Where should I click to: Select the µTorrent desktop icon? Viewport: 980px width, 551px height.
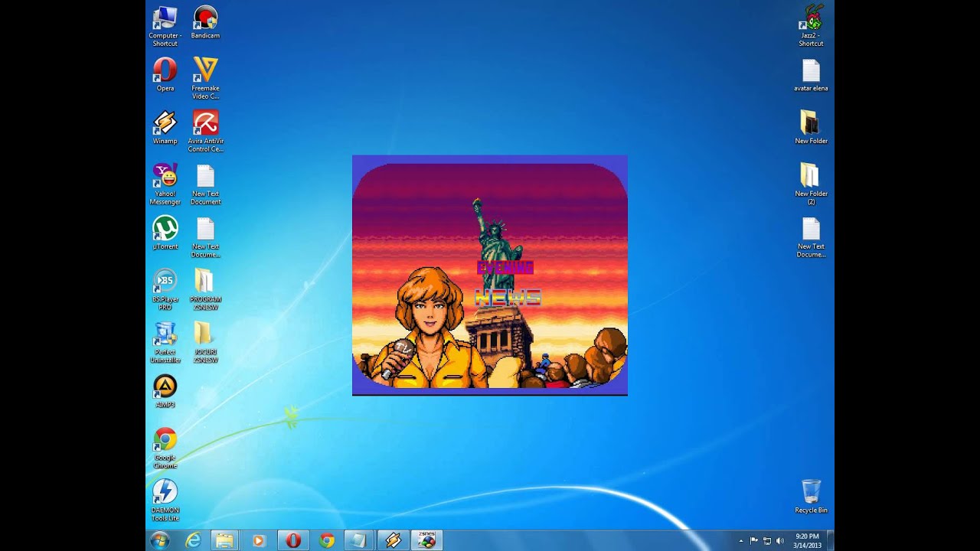click(165, 233)
